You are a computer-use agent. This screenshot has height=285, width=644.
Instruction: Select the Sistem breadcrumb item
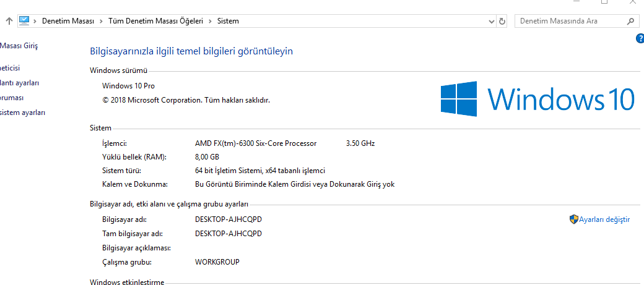[228, 21]
